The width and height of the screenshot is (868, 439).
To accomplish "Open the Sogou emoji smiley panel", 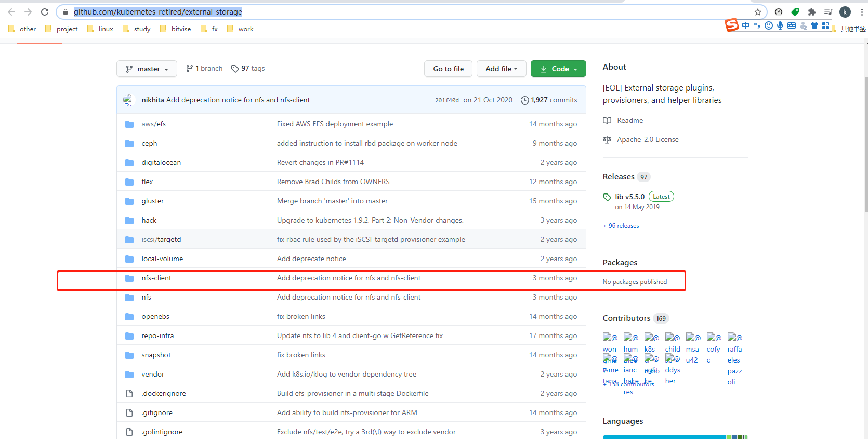I will [769, 25].
